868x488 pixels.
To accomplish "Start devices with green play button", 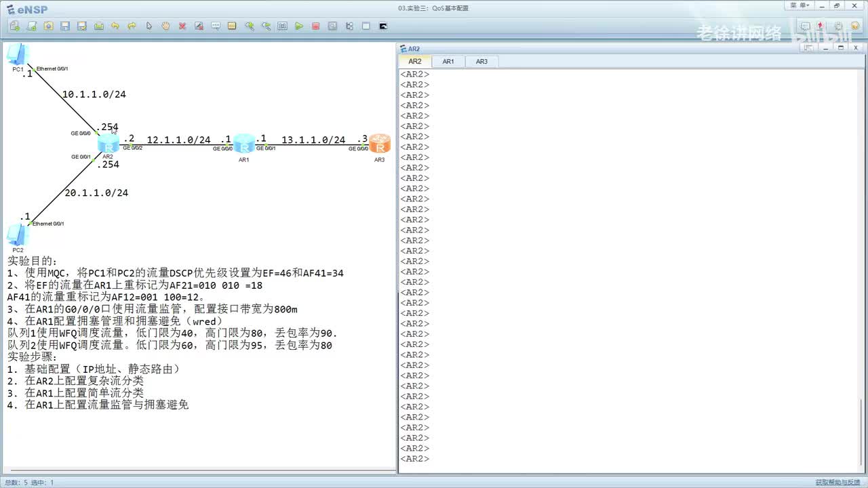I will pyautogui.click(x=299, y=26).
